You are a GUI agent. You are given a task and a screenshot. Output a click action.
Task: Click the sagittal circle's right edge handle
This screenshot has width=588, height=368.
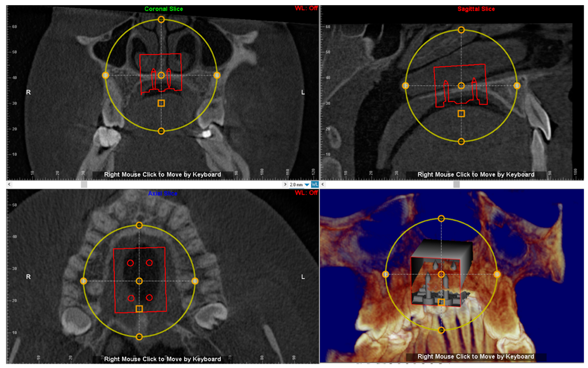517,86
